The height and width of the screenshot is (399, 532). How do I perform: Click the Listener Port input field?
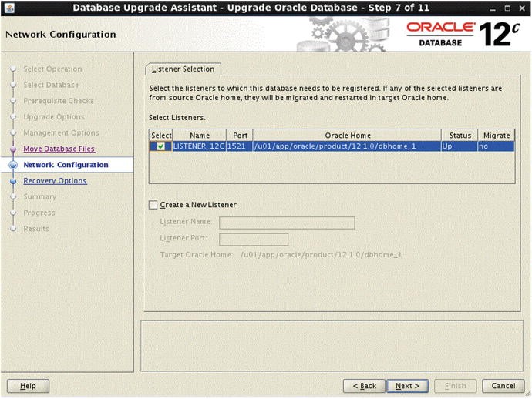point(254,240)
